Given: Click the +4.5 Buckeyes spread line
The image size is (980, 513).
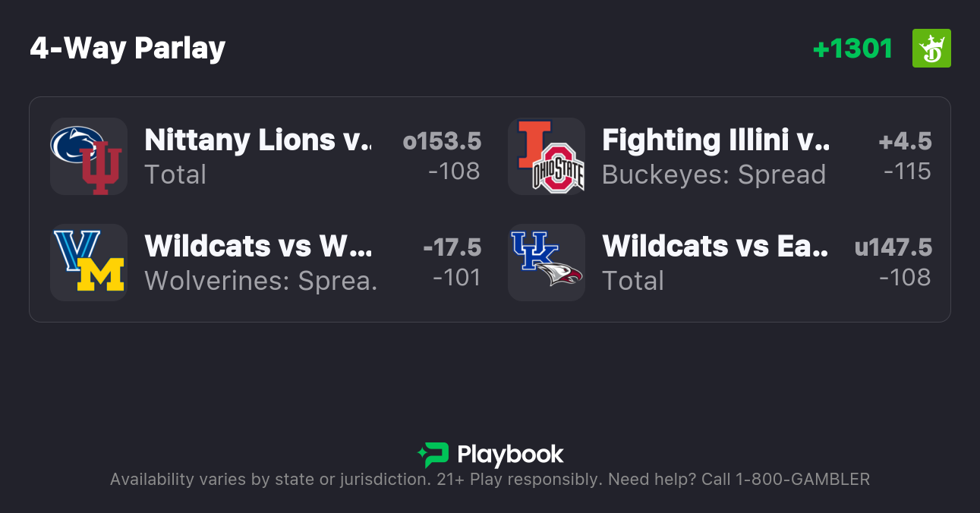Looking at the screenshot, I should [x=905, y=141].
